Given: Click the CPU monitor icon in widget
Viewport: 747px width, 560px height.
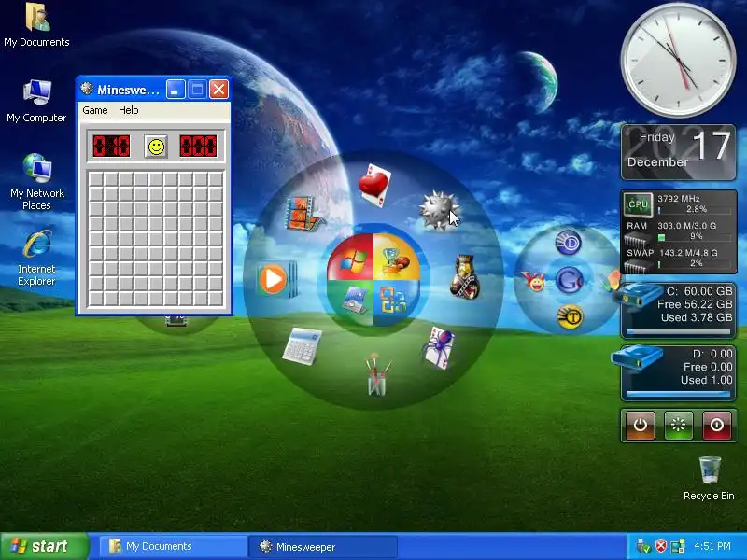Looking at the screenshot, I should (638, 204).
